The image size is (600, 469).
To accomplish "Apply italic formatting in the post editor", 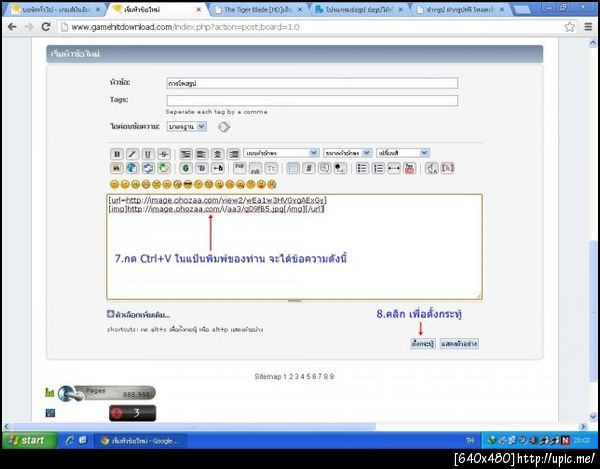I will coord(132,154).
